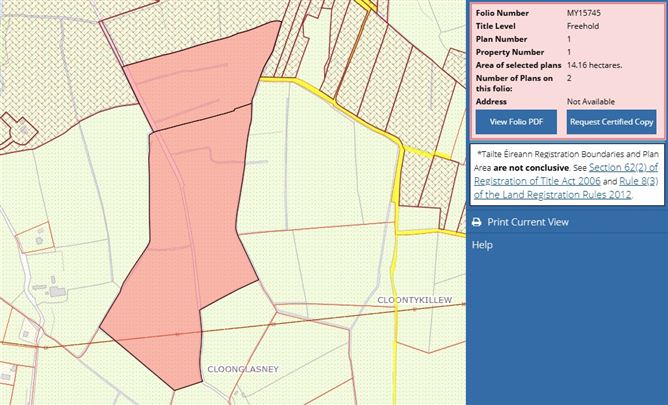668x405 pixels.
Task: Click the CLOONTYKILLEW townland label
Action: pyautogui.click(x=416, y=300)
